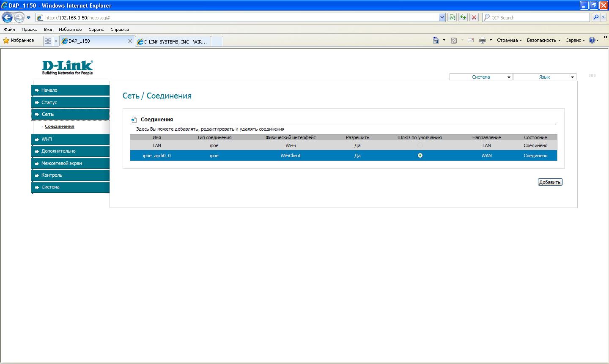Click the Print icon in toolbar
This screenshot has height=364, width=609.
482,40
